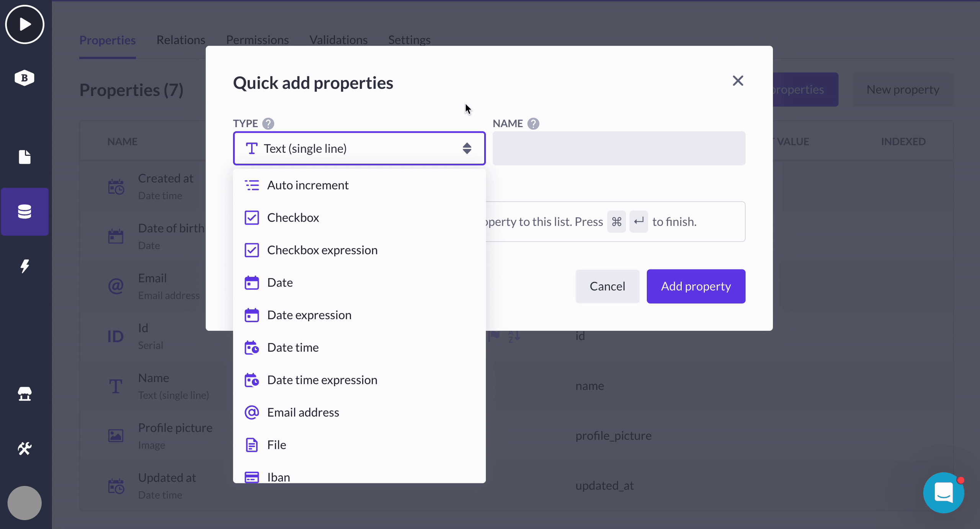Click the Name text T icon
This screenshot has width=980, height=529.
[116, 386]
